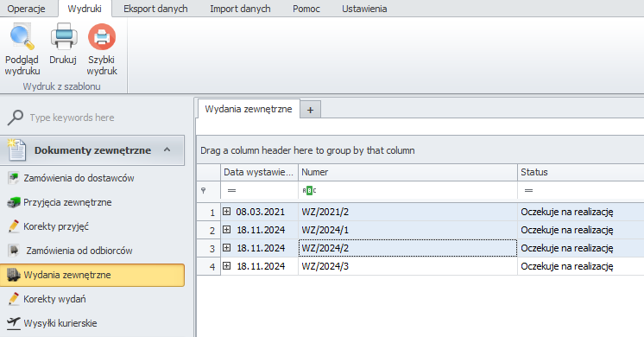Click the Przyjęcia zewnętrzne truck icon
The image size is (644, 337).
tap(14, 202)
